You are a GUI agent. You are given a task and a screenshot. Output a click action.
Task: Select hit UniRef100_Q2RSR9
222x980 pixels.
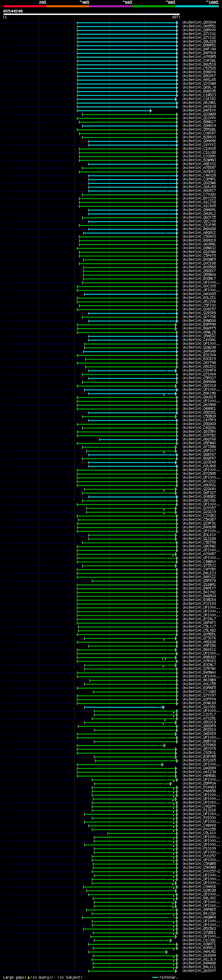coord(199,313)
